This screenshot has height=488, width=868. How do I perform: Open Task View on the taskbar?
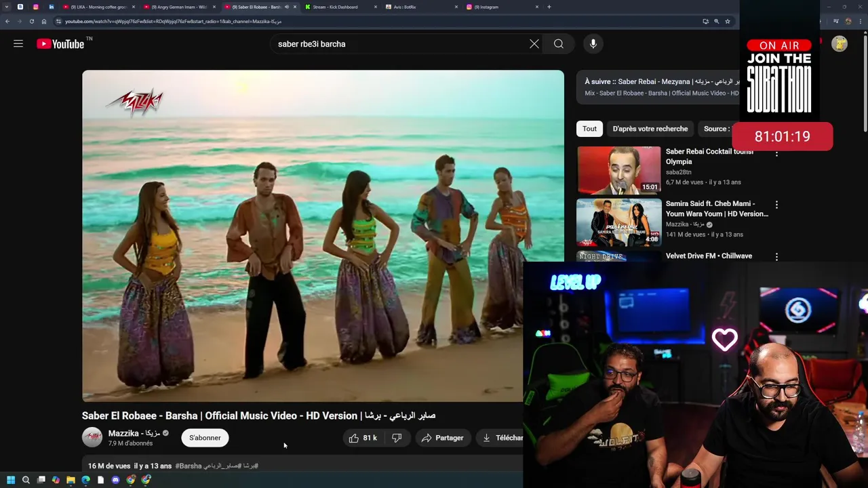pyautogui.click(x=41, y=480)
